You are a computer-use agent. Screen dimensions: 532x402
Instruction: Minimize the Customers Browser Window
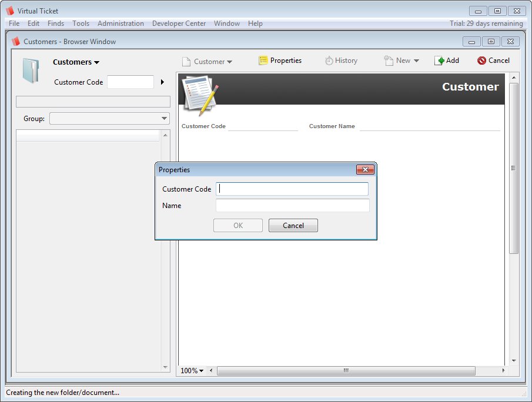(471, 41)
